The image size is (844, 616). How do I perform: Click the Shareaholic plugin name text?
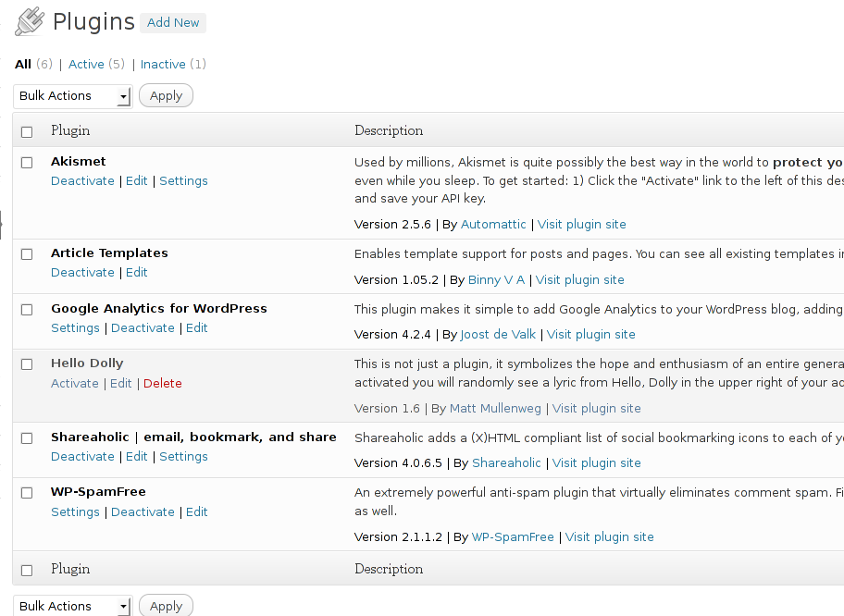193,437
